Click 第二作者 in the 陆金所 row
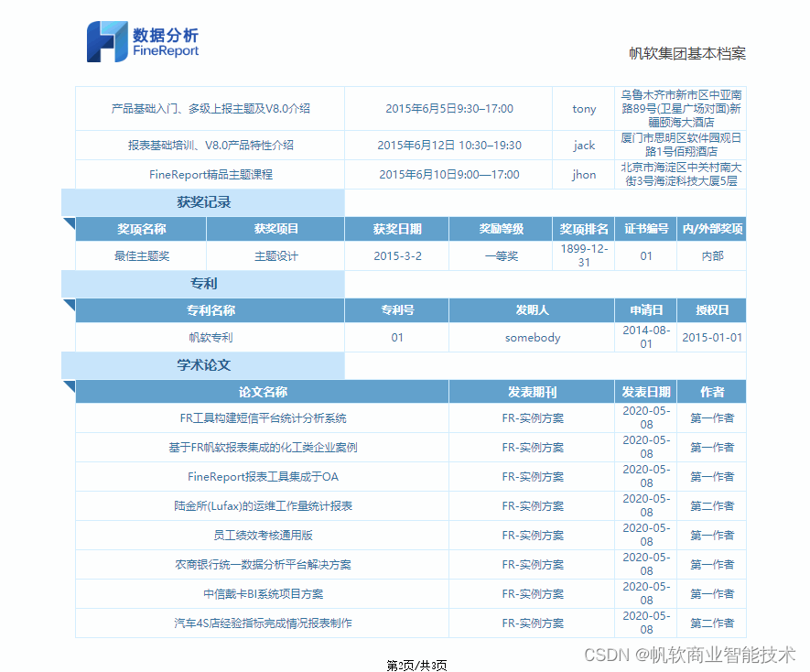 712,506
